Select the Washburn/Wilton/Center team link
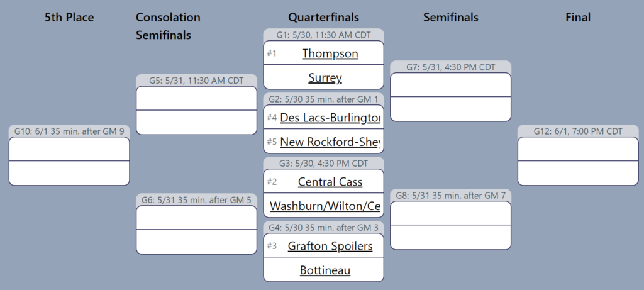The height and width of the screenshot is (290, 644). 325,206
